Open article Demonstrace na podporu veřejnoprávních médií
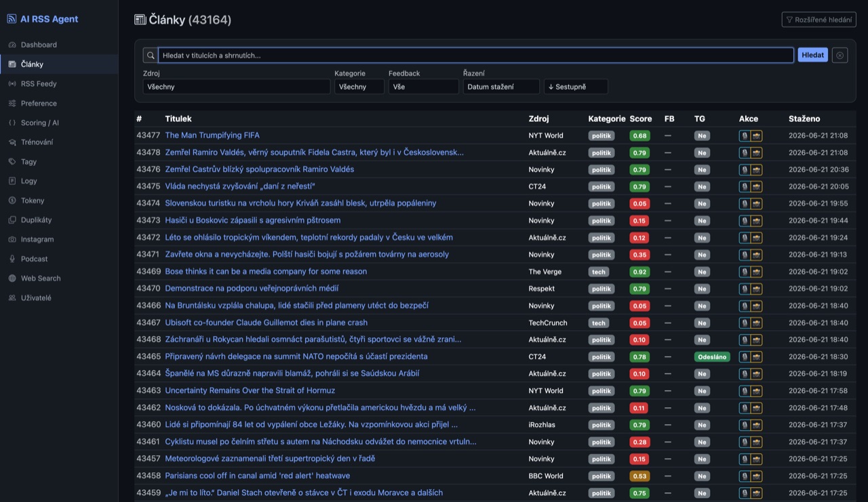868x502 pixels. point(252,289)
